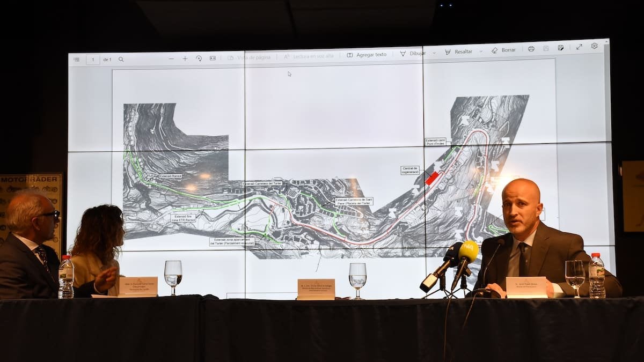Click the 'Save as' icon

click(561, 48)
